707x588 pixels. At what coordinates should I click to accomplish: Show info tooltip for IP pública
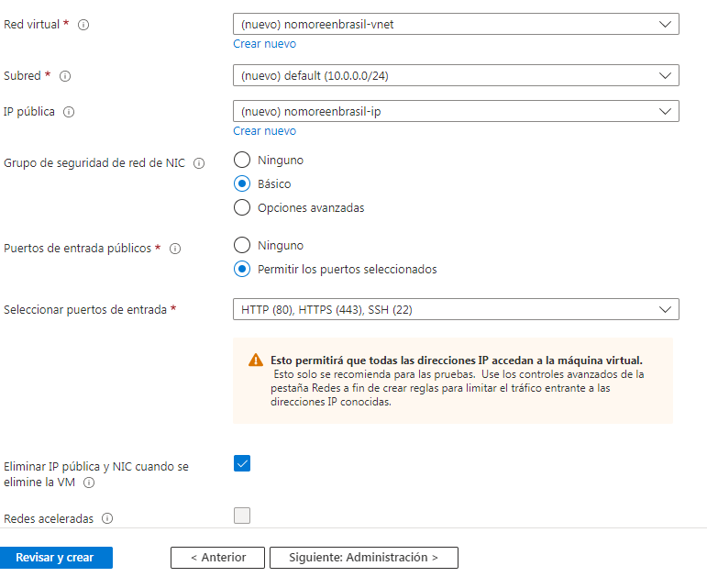[x=69, y=112]
